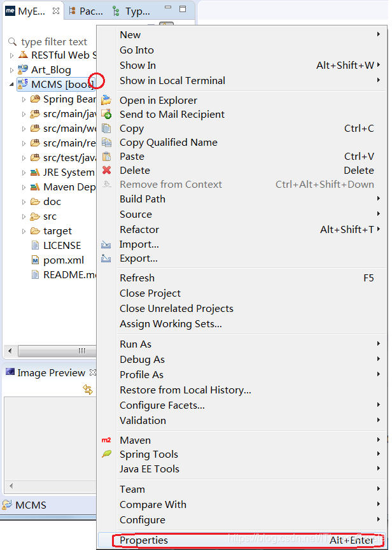This screenshot has height=550, width=392.
Task: Open the Run As submenu
Action: [x=242, y=344]
